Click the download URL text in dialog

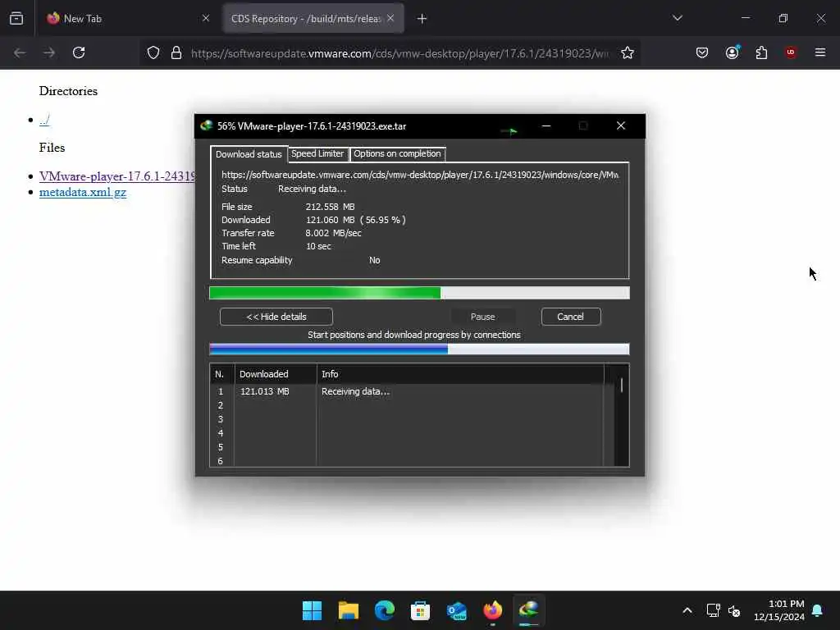[420, 175]
